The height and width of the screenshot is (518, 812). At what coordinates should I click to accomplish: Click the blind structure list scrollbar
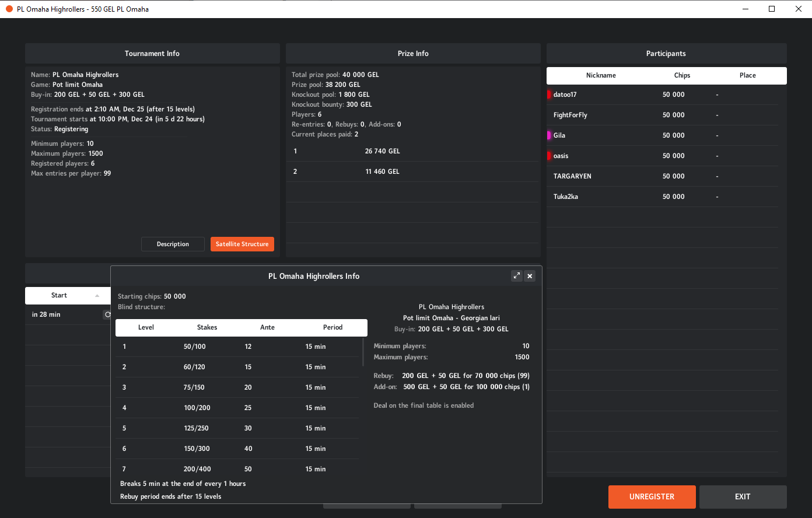363,352
